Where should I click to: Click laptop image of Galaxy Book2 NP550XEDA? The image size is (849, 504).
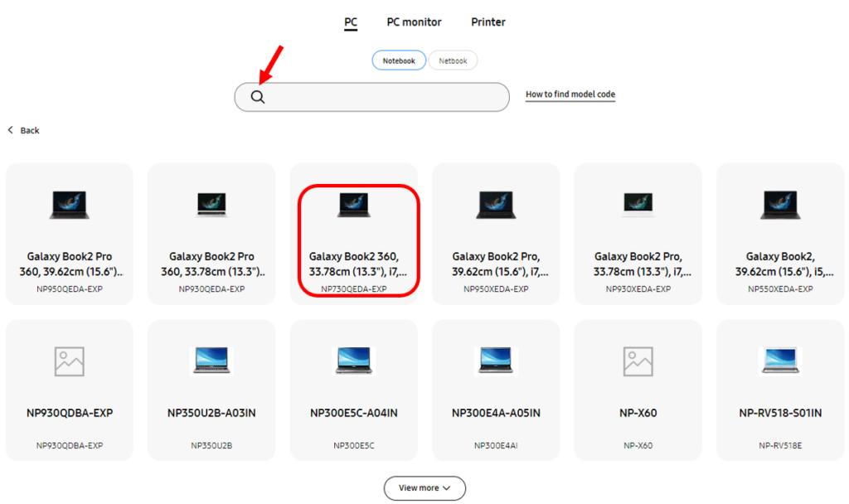[780, 205]
